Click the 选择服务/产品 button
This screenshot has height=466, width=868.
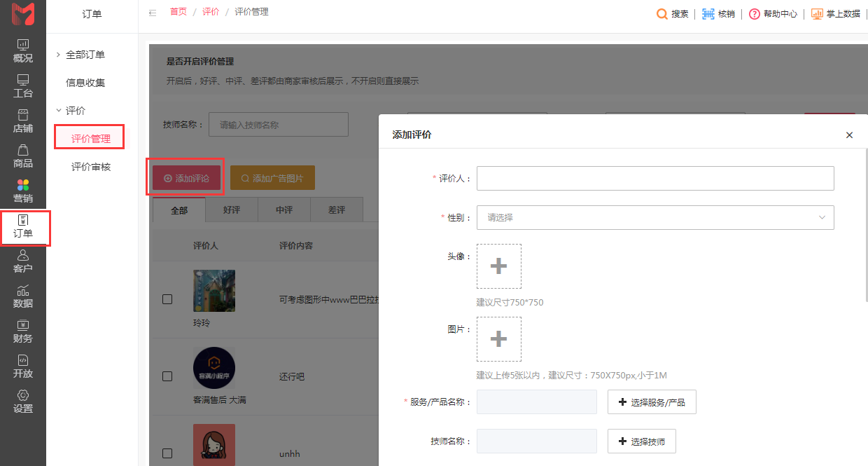pyautogui.click(x=652, y=402)
